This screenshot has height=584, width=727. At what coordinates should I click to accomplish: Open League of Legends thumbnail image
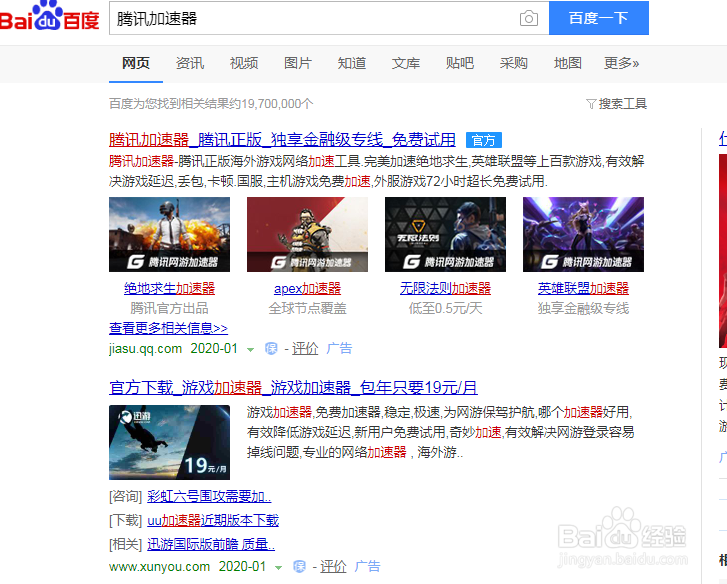(x=583, y=235)
